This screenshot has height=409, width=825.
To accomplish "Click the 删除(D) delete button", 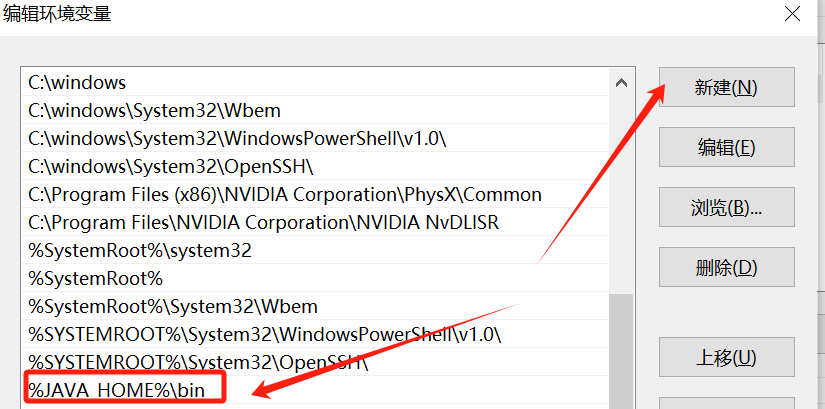I will [727, 267].
